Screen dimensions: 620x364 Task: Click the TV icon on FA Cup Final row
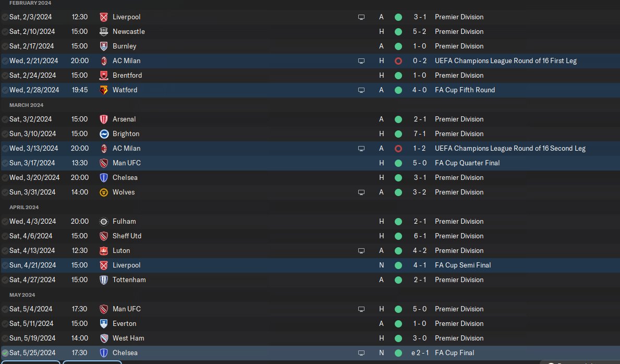pyautogui.click(x=361, y=353)
